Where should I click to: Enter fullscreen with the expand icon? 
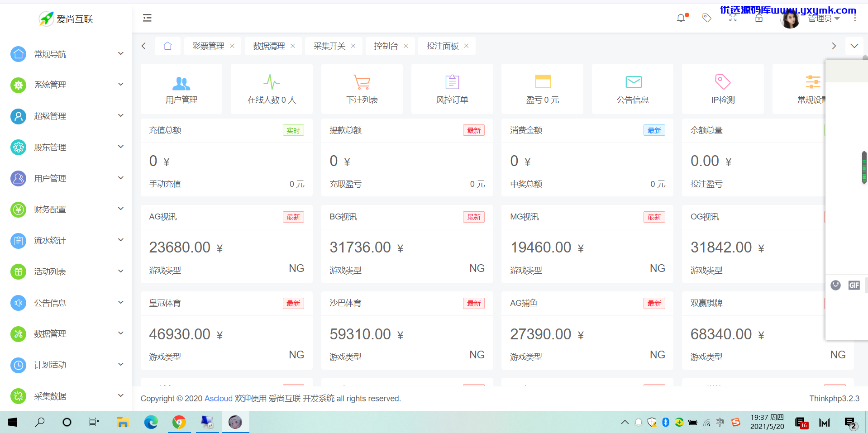(733, 18)
